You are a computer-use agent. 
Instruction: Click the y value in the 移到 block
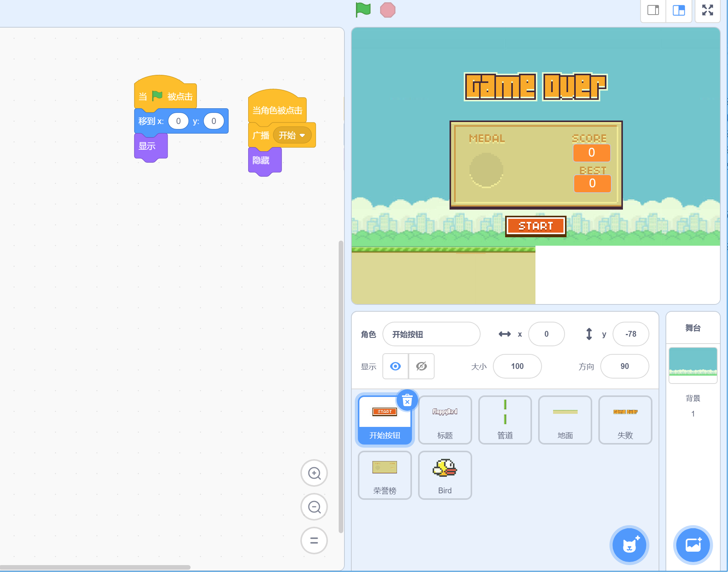pos(214,121)
